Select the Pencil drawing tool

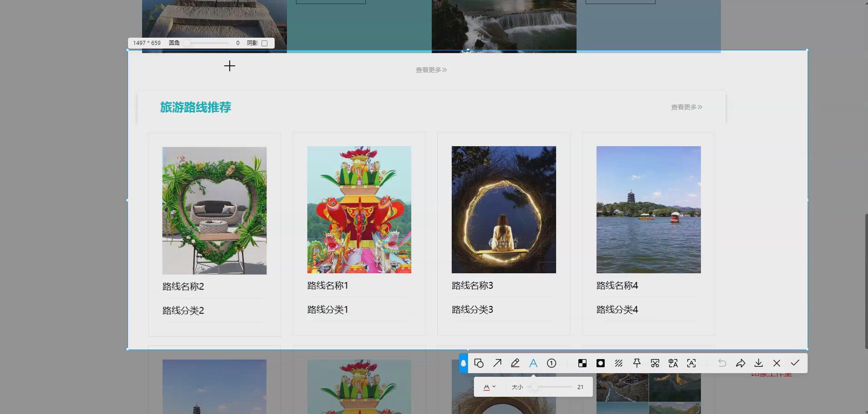[515, 363]
